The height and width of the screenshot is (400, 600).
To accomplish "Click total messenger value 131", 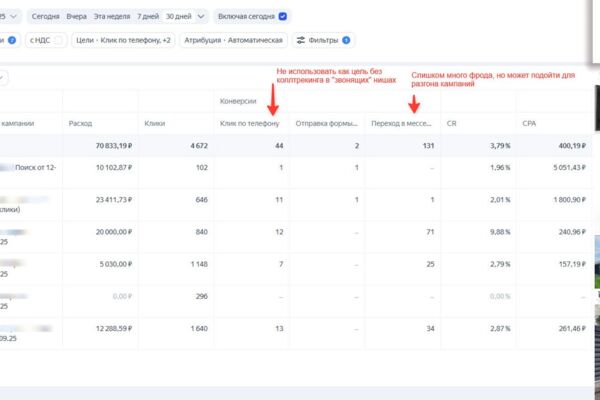I will 429,145.
